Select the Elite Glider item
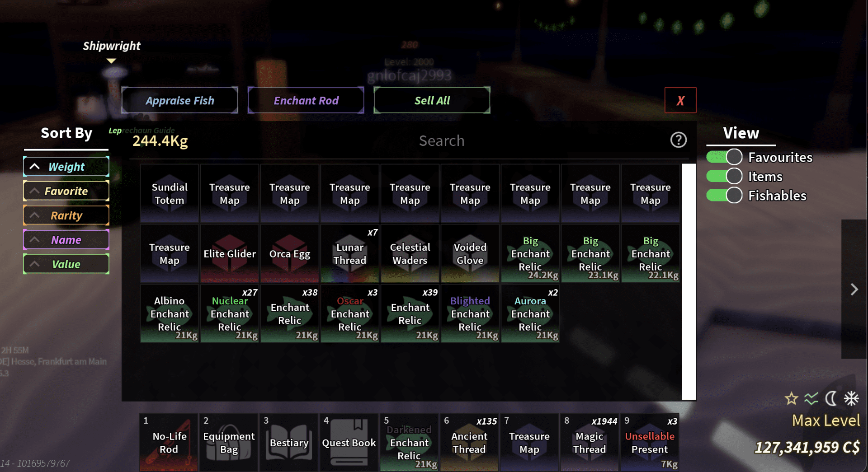The height and width of the screenshot is (472, 868). (x=230, y=254)
